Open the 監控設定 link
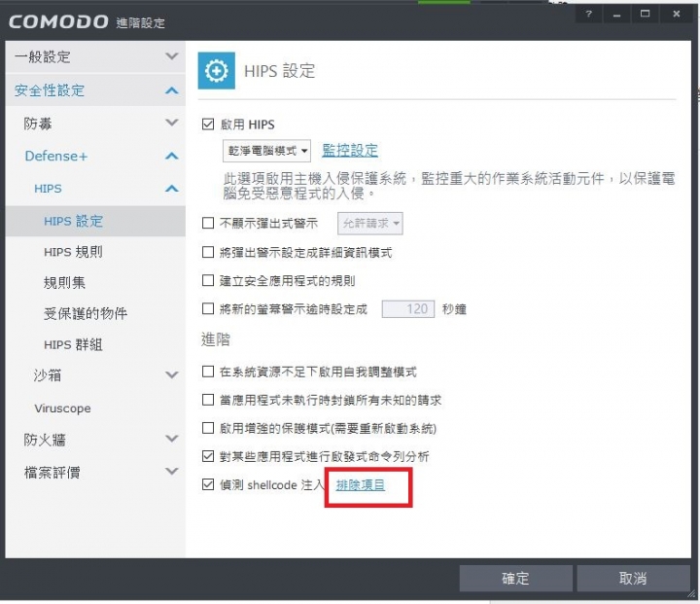Image resolution: width=700 pixels, height=604 pixels. pos(350,151)
